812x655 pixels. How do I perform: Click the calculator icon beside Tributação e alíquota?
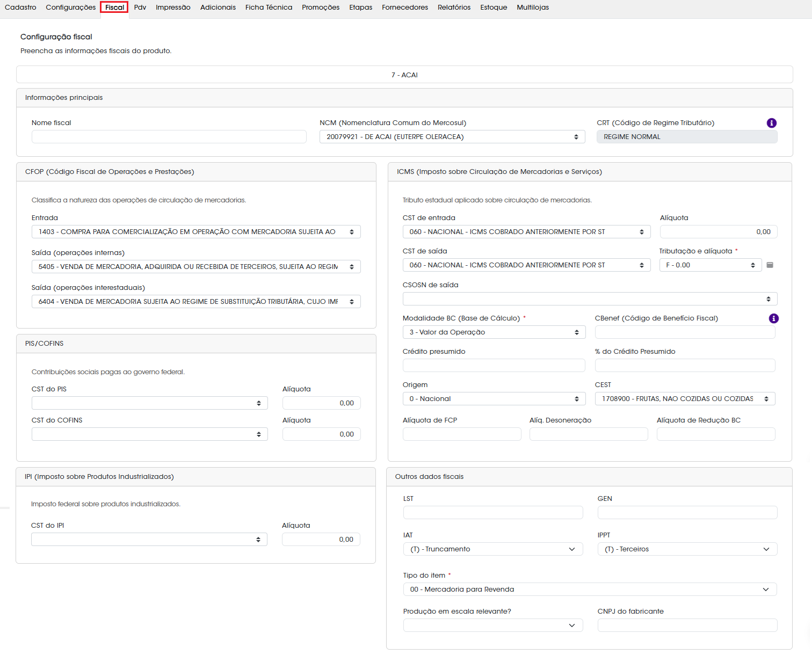click(x=770, y=265)
